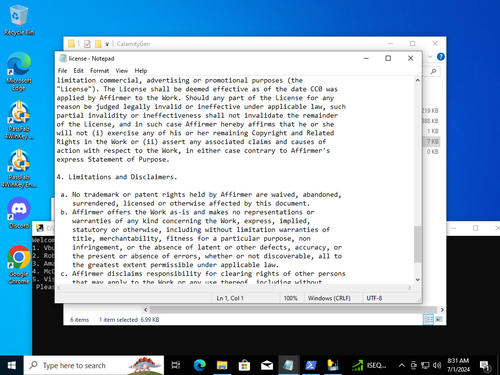Open Microsoft Edge from the taskbar

(x=199, y=365)
